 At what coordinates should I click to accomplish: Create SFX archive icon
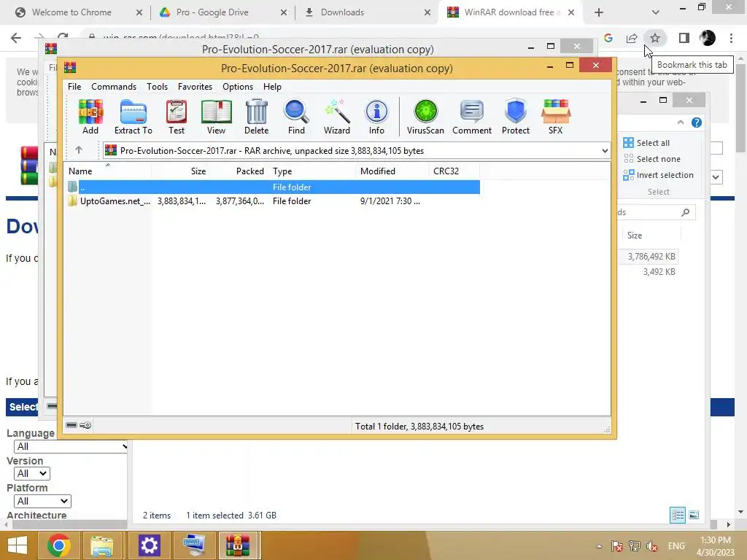point(555,117)
